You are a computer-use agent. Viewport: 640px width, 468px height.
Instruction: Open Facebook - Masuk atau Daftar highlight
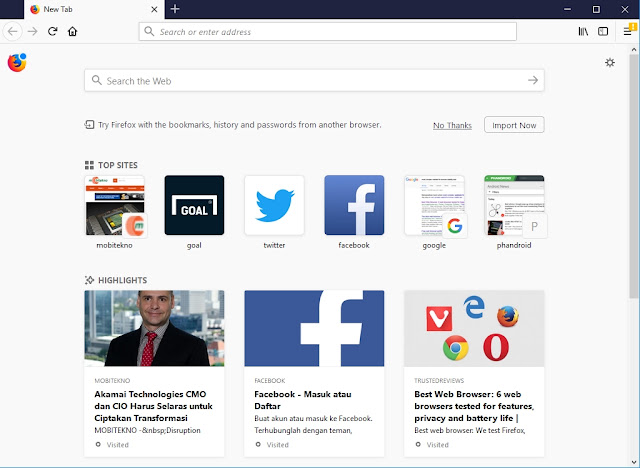[x=314, y=373]
